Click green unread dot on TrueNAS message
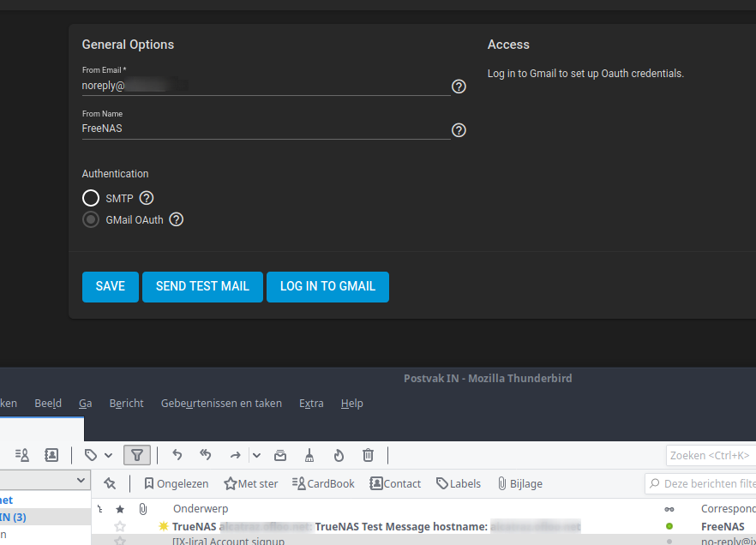The width and height of the screenshot is (756, 545). point(669,526)
